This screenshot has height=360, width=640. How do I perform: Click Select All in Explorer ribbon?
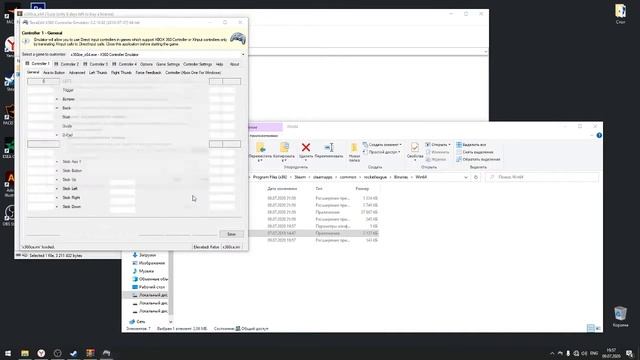(x=471, y=144)
